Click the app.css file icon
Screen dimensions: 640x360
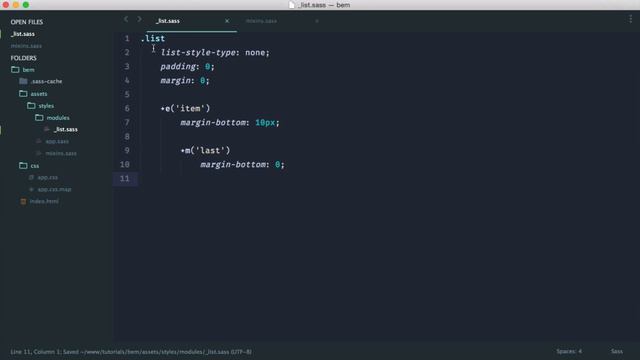31,178
